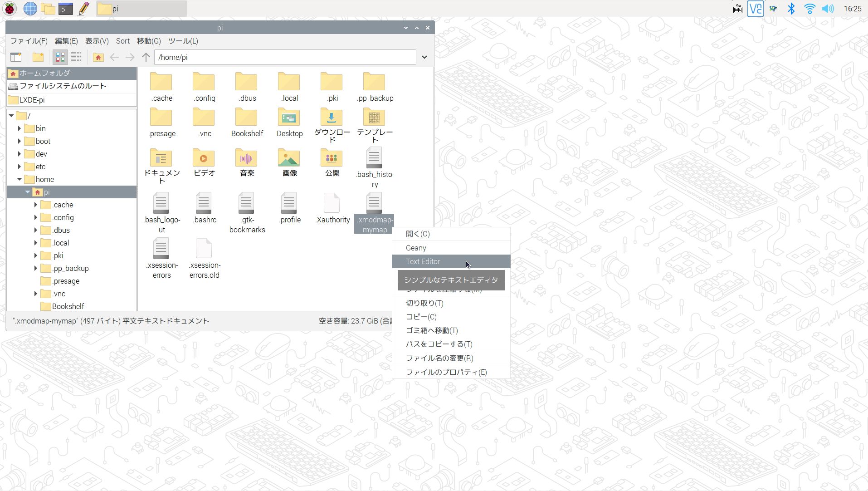Image resolution: width=868 pixels, height=491 pixels.
Task: Go up to the parent folder
Action: (146, 57)
